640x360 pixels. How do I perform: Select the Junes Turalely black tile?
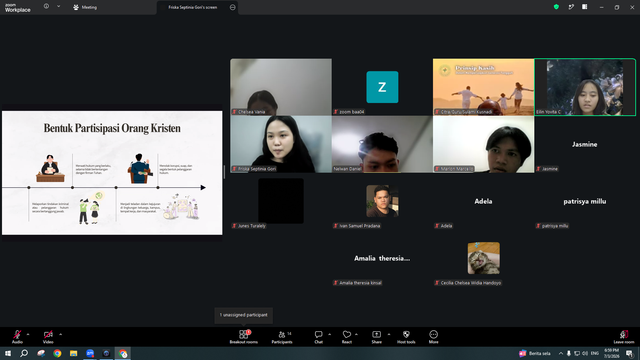pyautogui.click(x=281, y=201)
